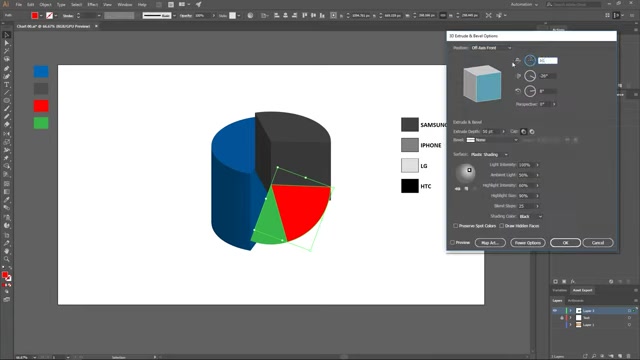This screenshot has width=640, height=360.
Task: Select the Type tool in toolbar
Action: [x=7, y=85]
